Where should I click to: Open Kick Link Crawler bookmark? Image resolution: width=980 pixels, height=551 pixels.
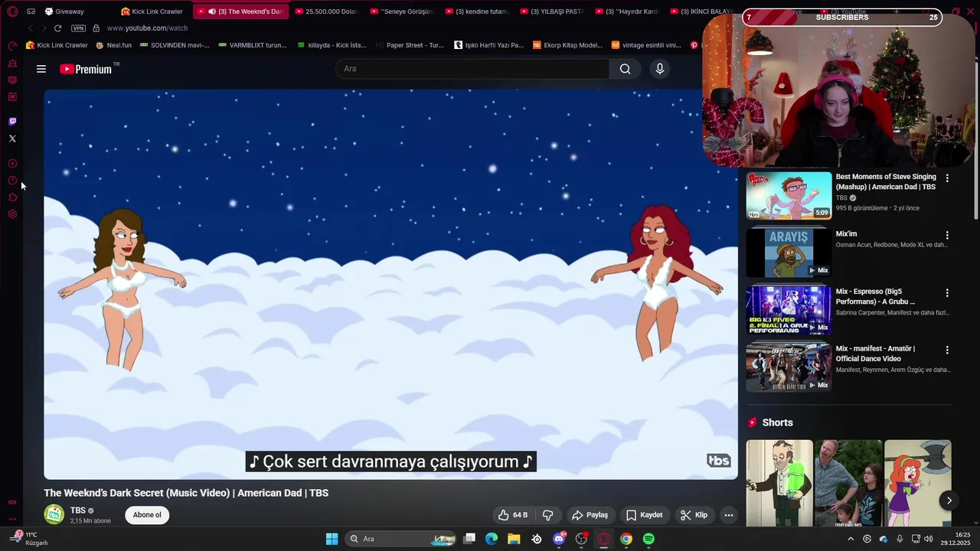pos(57,45)
